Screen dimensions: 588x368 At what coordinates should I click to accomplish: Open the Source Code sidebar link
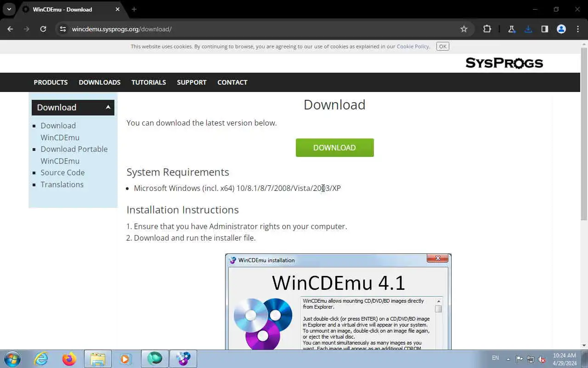(x=62, y=172)
